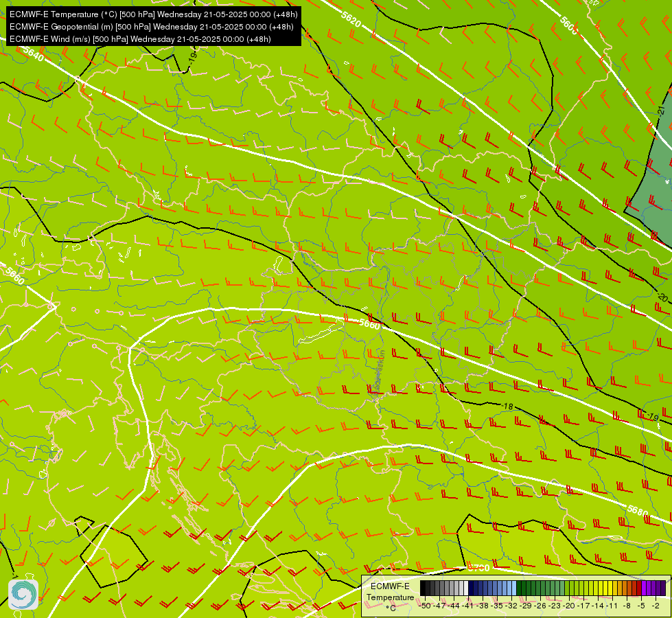
Task: Click the 5660 label in the map center
Action: (369, 324)
